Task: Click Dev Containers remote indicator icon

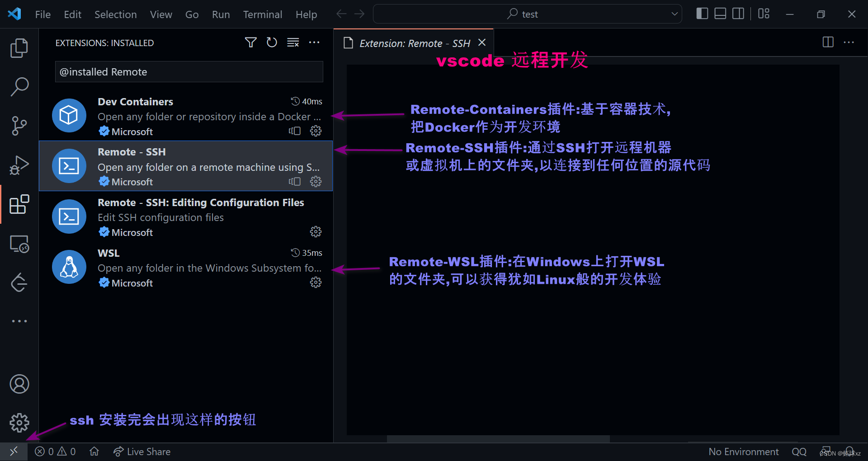Action: [x=295, y=131]
